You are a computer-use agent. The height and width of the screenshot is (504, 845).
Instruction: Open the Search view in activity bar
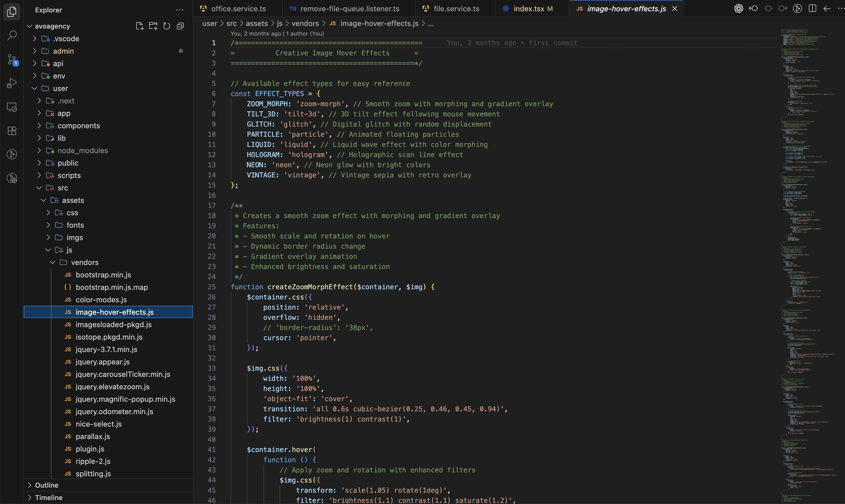click(x=12, y=35)
